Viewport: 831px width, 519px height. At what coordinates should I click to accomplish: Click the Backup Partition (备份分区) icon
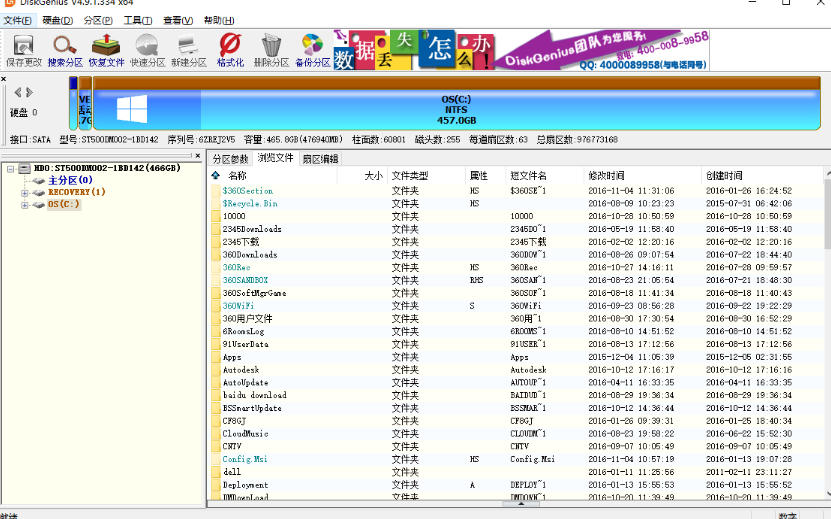[313, 51]
